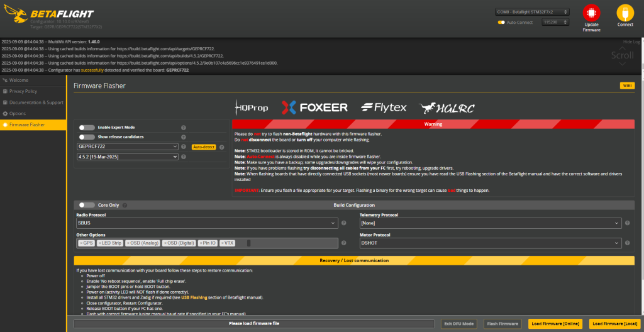The width and height of the screenshot is (644, 332).
Task: Open the GEPRCF722 board target dropdown
Action: pyautogui.click(x=127, y=147)
